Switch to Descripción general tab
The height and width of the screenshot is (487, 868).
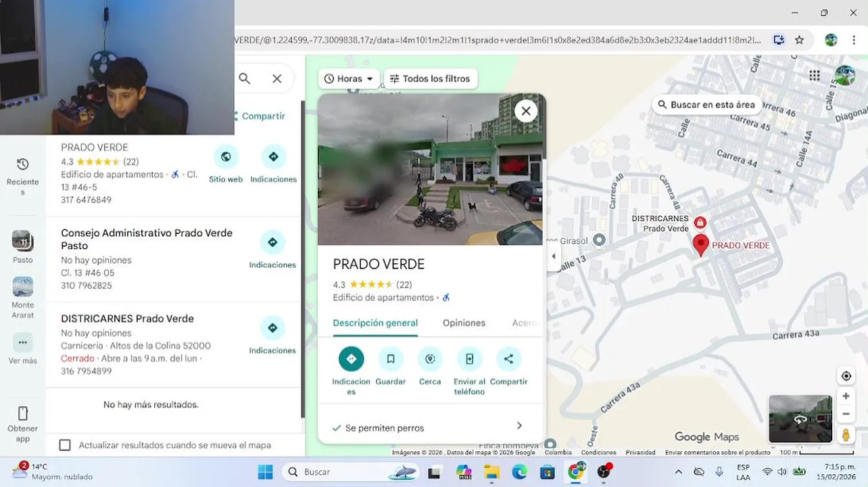375,323
